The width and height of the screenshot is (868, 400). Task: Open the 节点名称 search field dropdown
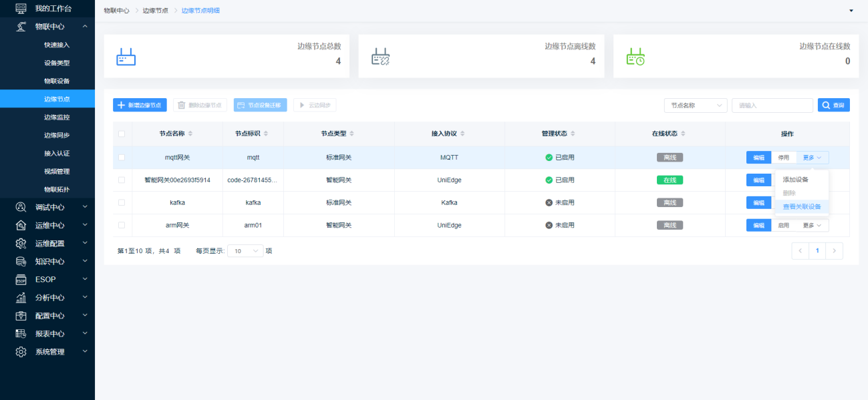pyautogui.click(x=696, y=106)
